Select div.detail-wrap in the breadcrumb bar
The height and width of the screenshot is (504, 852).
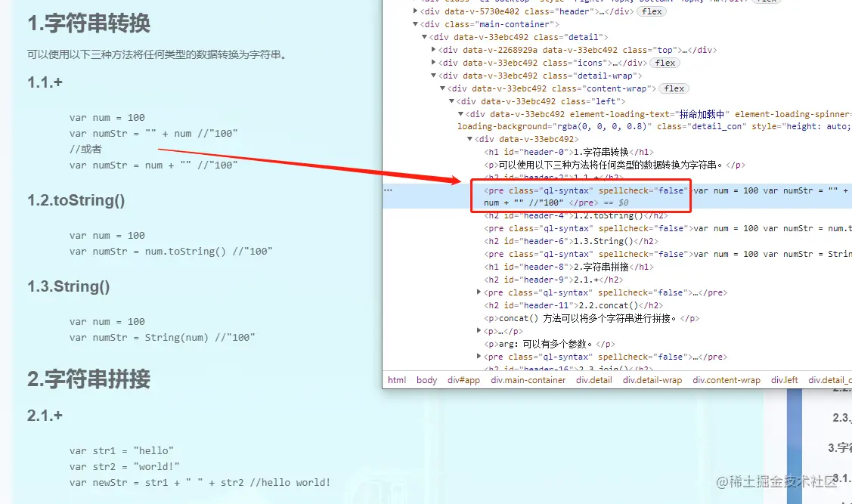tap(652, 380)
